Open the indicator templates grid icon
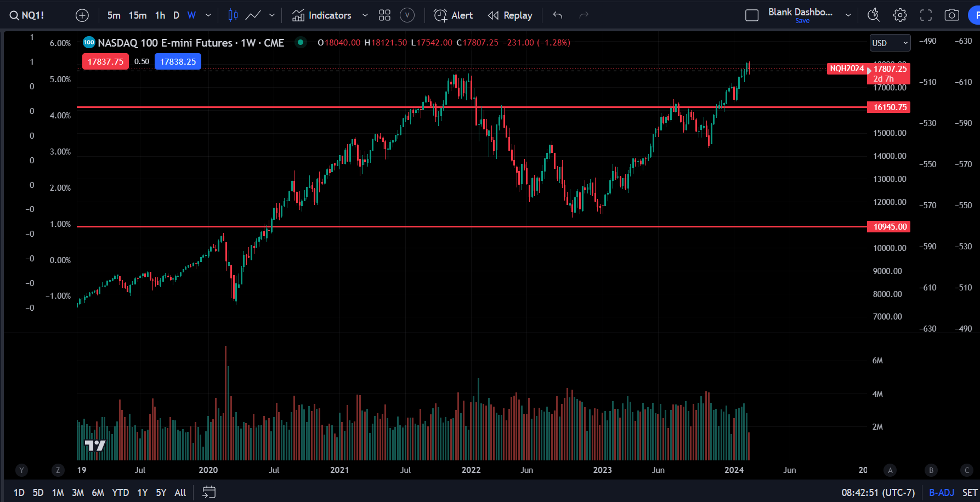Screen dimensions: 980x502 [385, 15]
